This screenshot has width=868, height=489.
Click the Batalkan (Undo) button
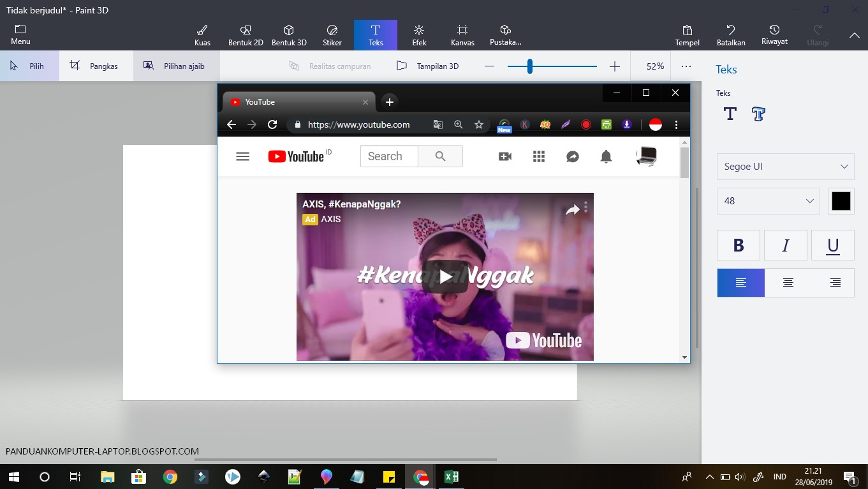tap(730, 34)
